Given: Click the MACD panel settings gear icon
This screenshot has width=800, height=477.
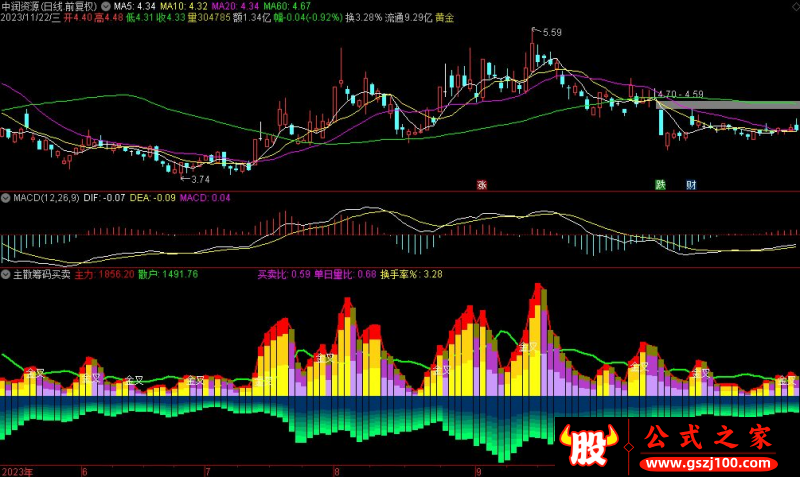Looking at the screenshot, I should coord(6,199).
